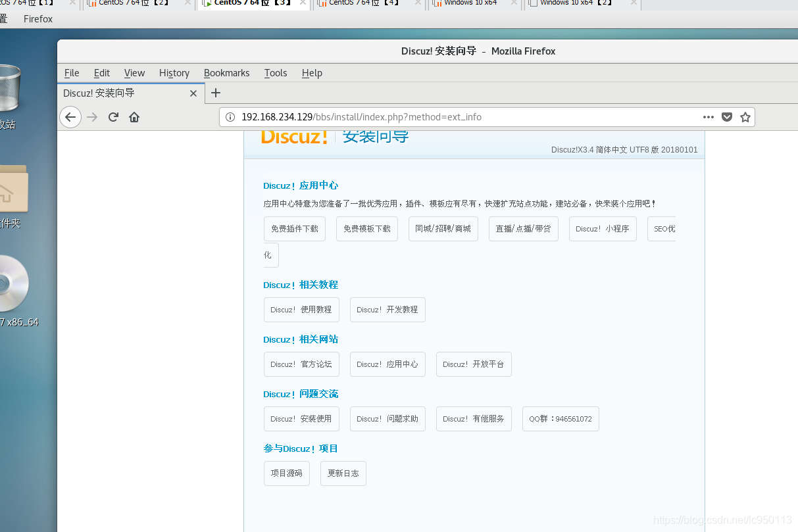This screenshot has height=532, width=798.
Task: Click the Discuz! 问题交流 heading
Action: [x=301, y=394]
